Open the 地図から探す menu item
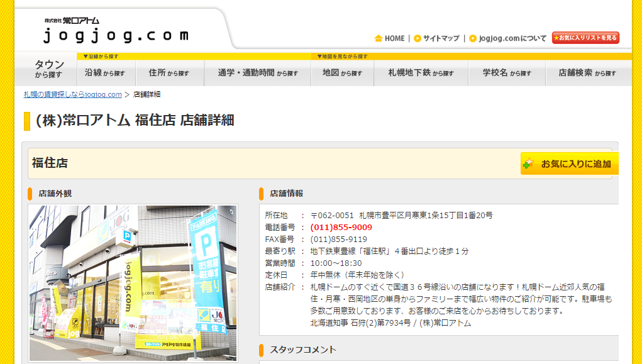Screen dimensions: 642x364 (x=342, y=73)
